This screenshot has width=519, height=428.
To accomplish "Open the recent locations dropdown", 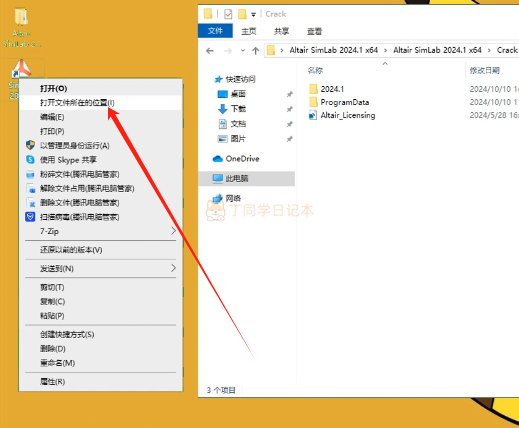I will pyautogui.click(x=243, y=51).
